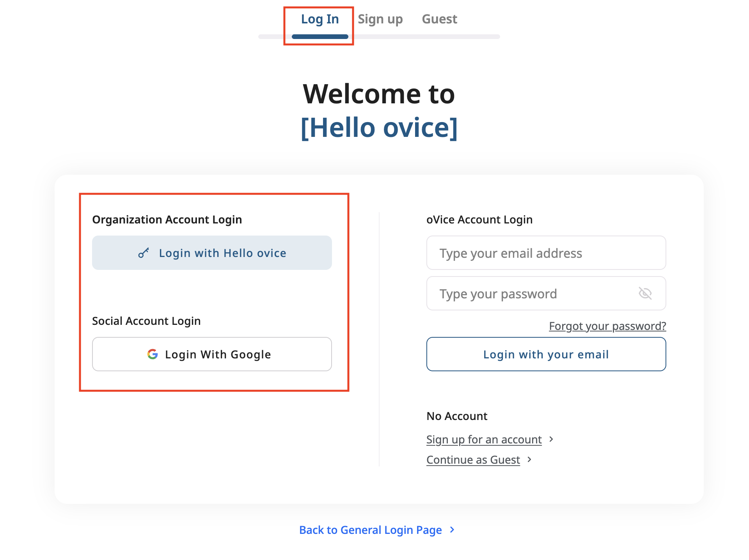Click chevron beside Back to General Login Page

452,530
